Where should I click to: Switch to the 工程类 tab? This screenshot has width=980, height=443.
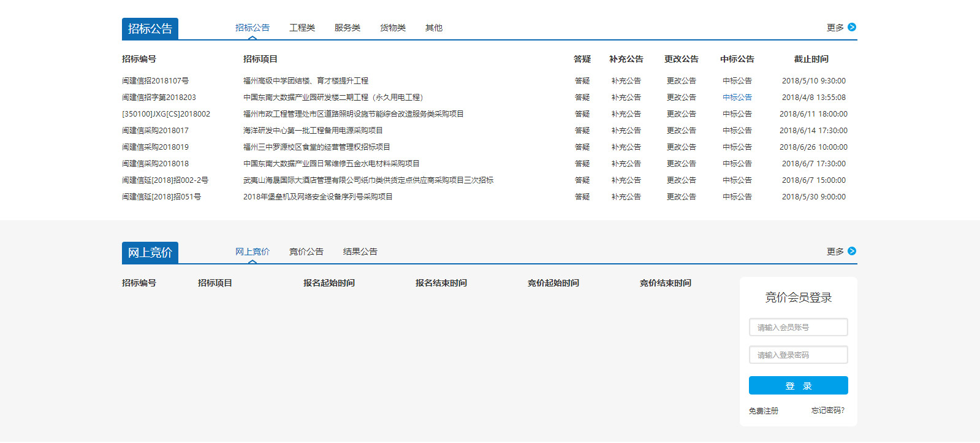(x=302, y=28)
